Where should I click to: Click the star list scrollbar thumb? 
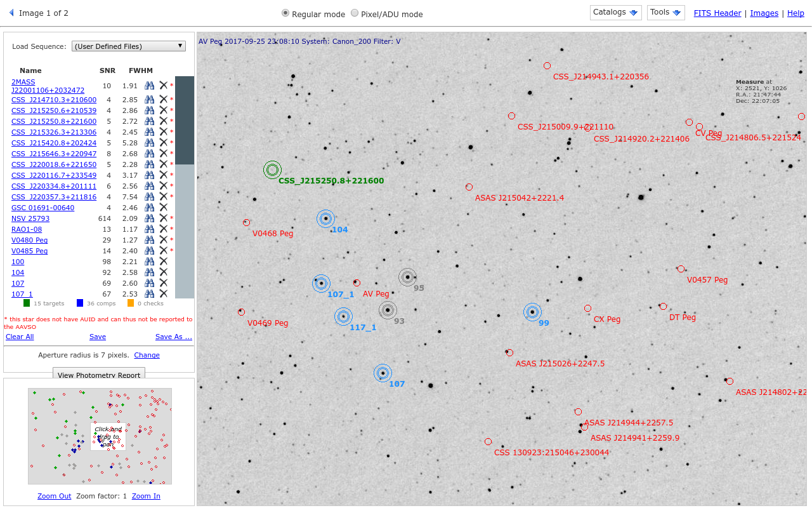point(184,120)
